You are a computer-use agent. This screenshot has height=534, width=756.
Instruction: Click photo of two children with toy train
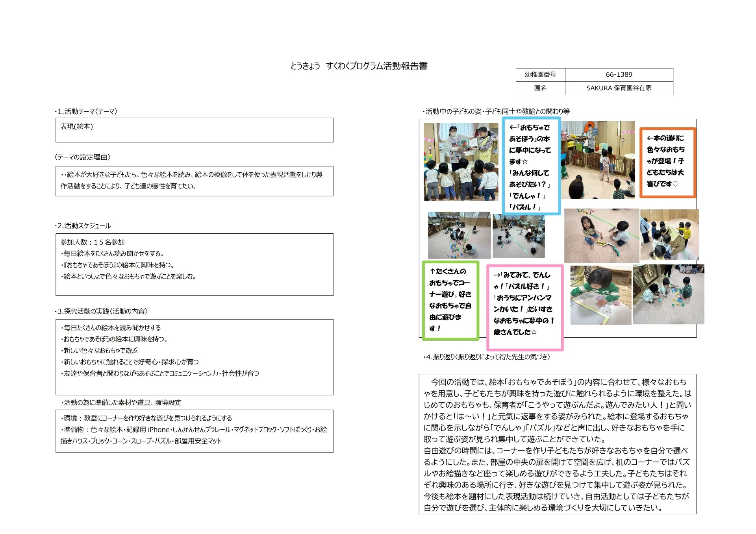601,235
